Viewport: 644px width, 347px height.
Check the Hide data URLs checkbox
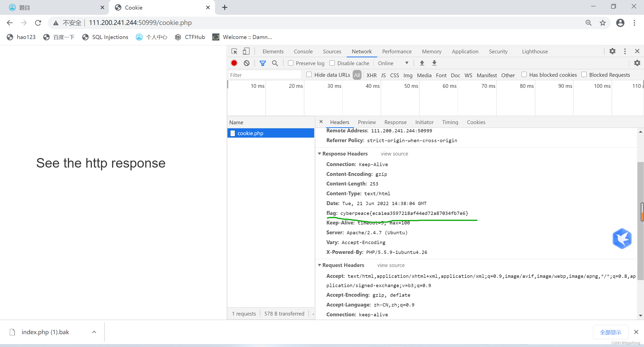309,75
